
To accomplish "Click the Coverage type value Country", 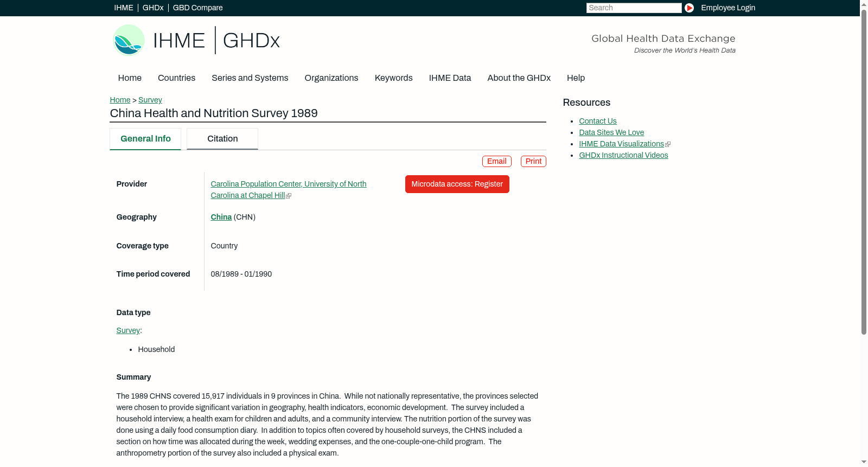I will point(224,246).
